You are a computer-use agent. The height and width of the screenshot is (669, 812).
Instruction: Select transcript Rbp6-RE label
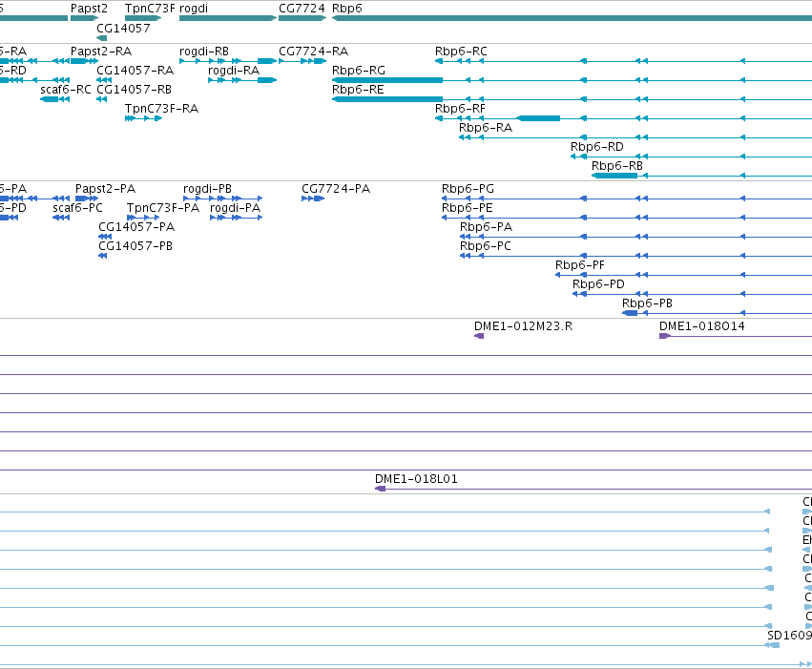coord(358,90)
